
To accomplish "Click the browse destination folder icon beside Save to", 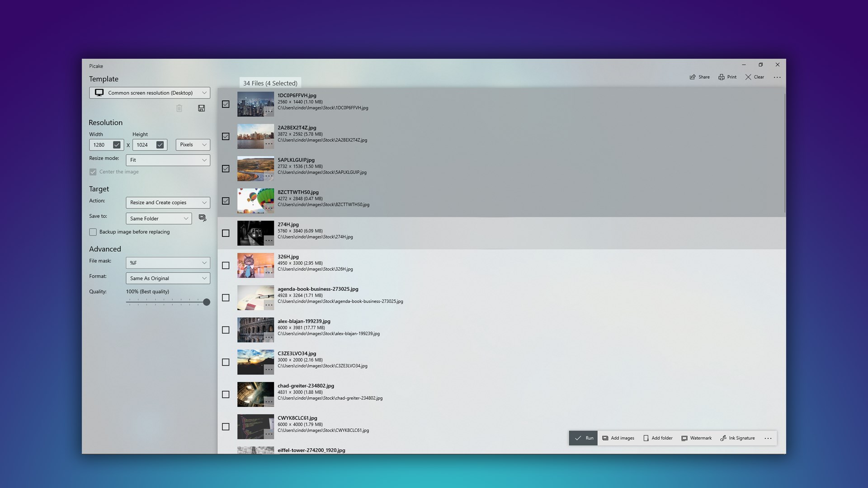I will coord(203,218).
